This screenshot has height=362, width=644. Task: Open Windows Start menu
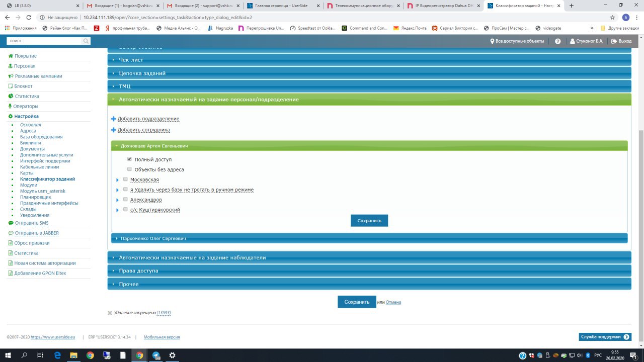pos(8,355)
